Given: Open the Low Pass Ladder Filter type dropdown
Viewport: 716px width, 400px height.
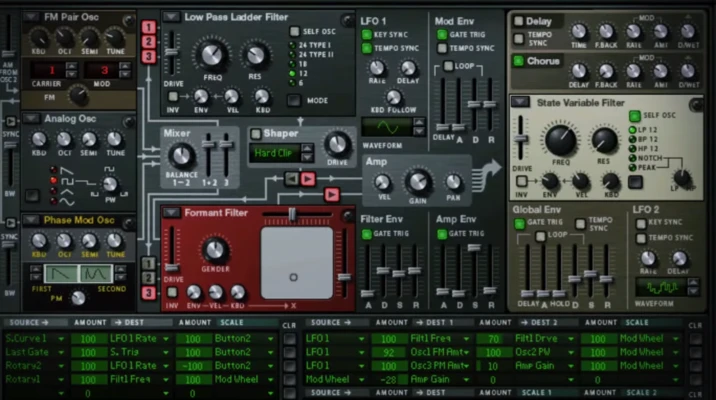Looking at the screenshot, I should point(171,17).
